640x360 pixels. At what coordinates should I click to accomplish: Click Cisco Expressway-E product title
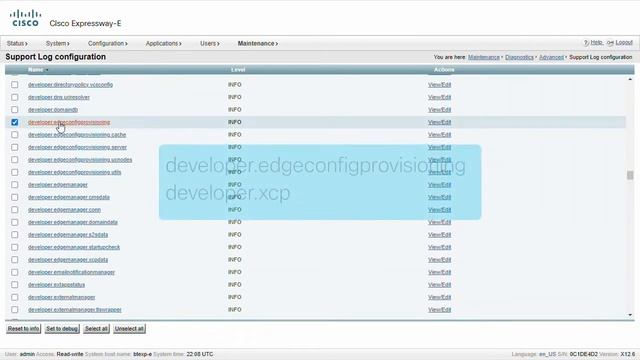pyautogui.click(x=85, y=23)
